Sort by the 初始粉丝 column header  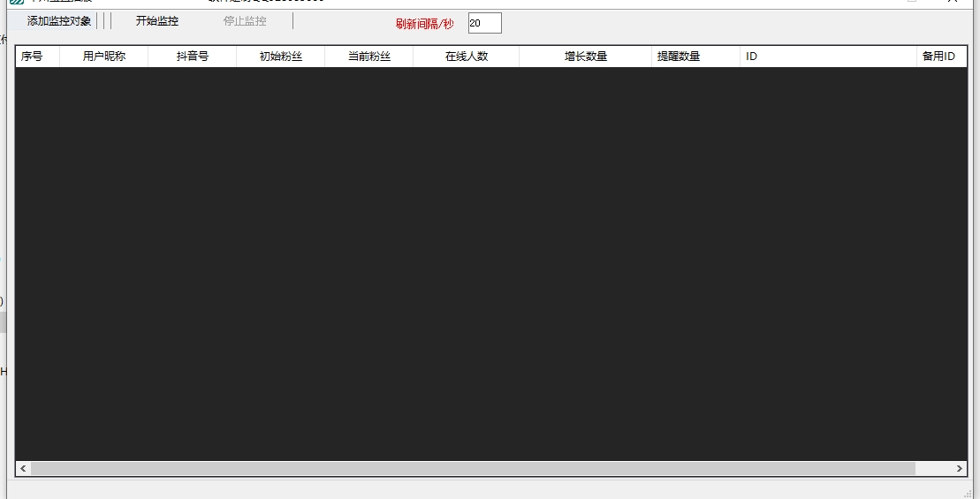coord(281,57)
